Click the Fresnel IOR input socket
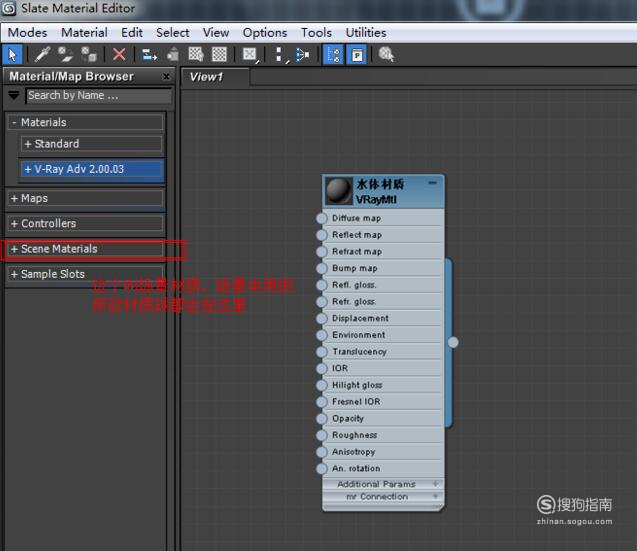637x551 pixels. click(322, 402)
